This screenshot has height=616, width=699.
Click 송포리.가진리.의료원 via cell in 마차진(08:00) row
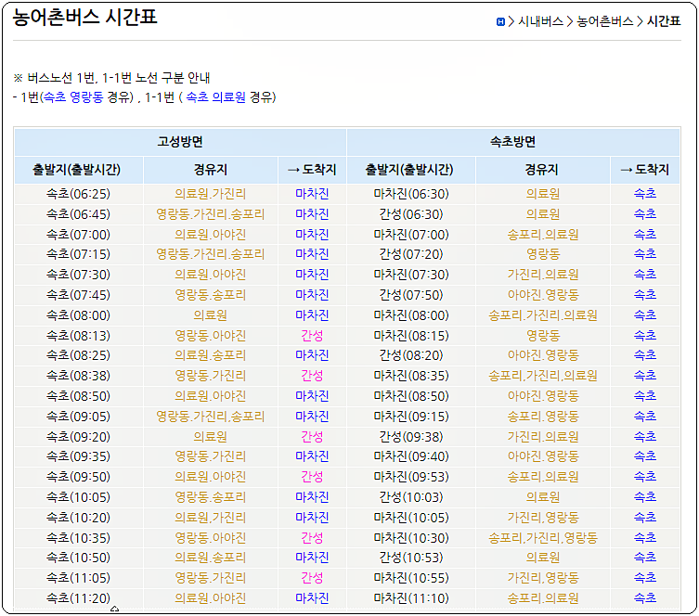543,315
